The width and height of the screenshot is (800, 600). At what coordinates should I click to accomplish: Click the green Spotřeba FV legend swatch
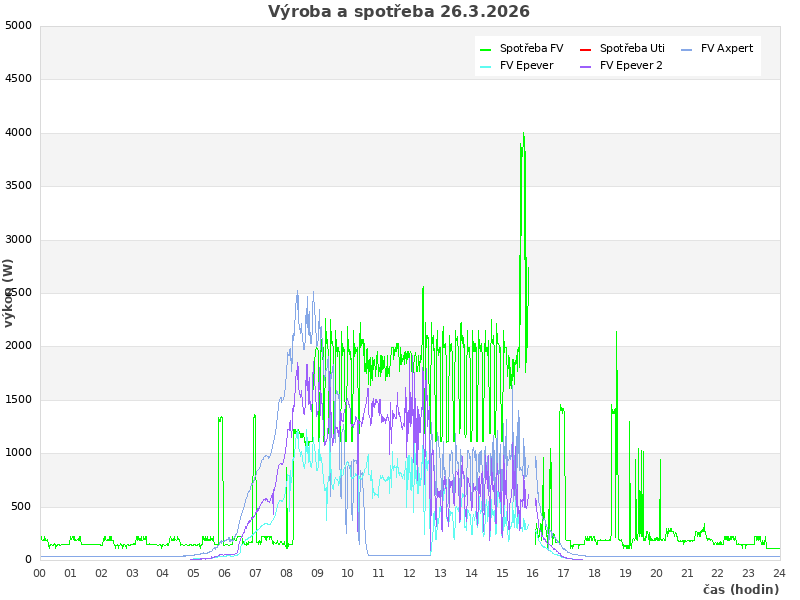click(486, 49)
